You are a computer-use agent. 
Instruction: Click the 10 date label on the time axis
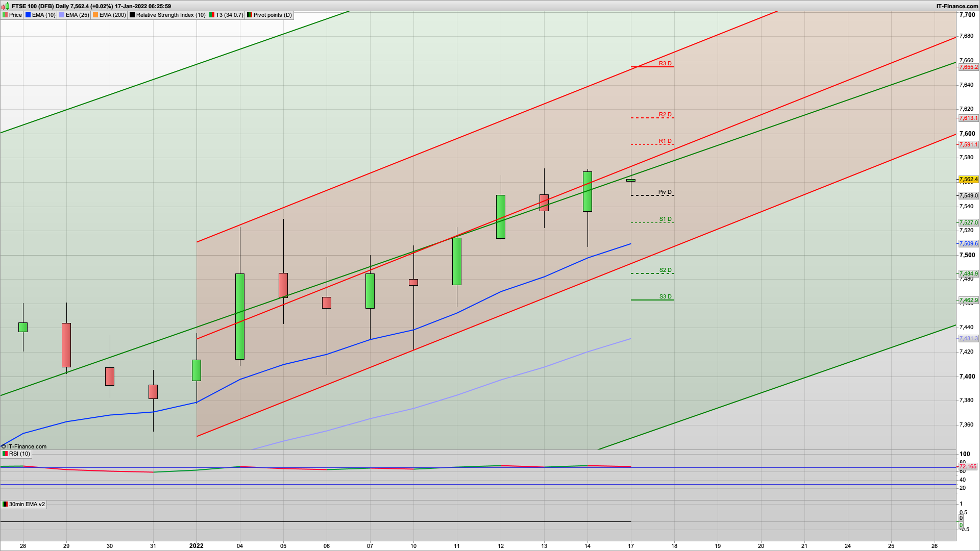click(413, 545)
